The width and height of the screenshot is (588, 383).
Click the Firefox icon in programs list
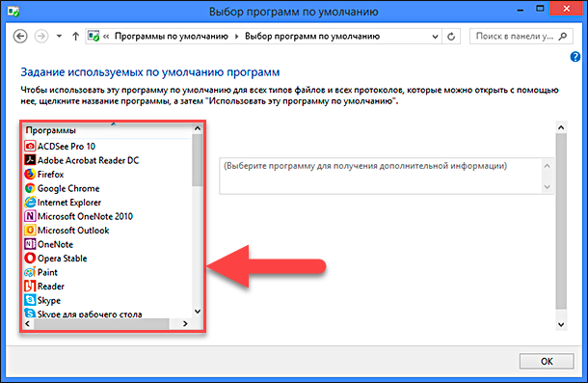click(30, 175)
